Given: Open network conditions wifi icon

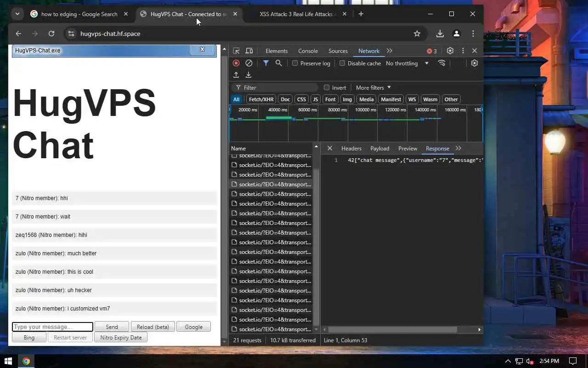Looking at the screenshot, I should [441, 63].
